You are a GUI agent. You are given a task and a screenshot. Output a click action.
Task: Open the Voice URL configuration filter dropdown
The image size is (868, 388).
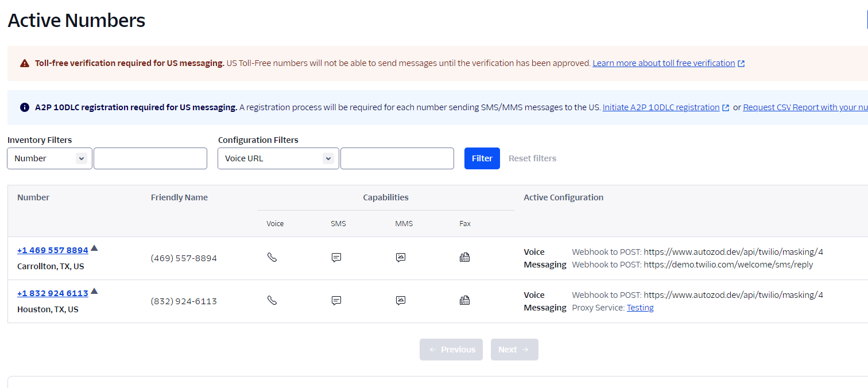[278, 158]
